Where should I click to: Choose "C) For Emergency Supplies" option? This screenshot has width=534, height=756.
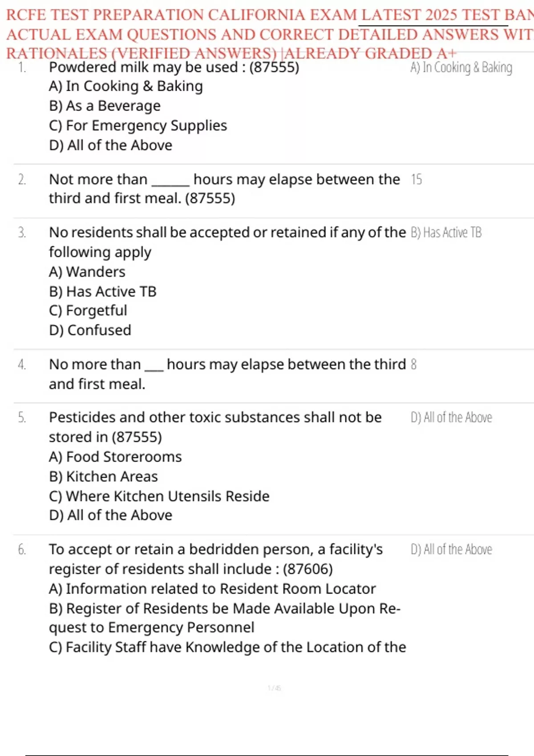point(138,125)
